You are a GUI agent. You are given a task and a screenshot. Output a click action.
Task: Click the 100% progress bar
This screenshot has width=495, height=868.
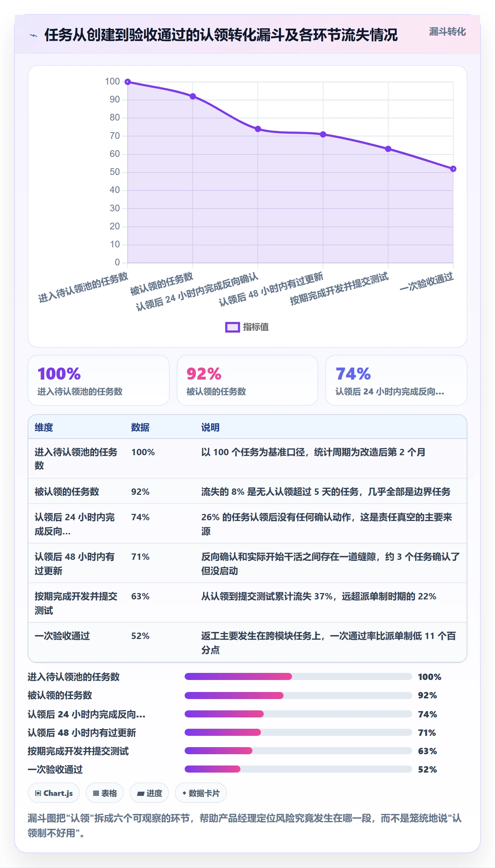click(x=298, y=676)
